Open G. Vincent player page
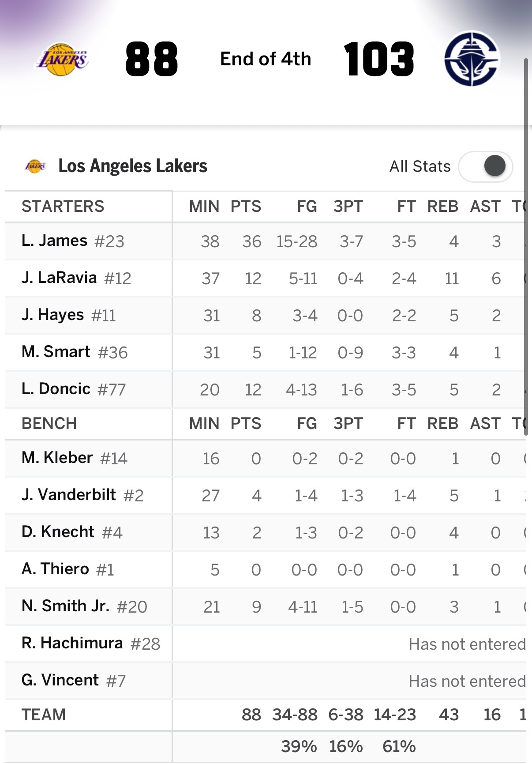The width and height of the screenshot is (532, 764). (60, 681)
